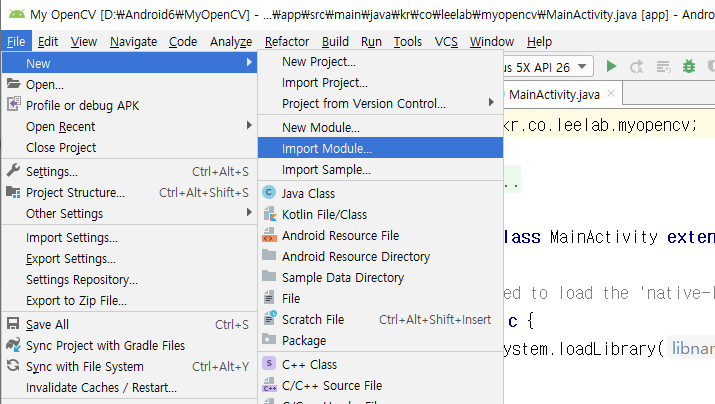
Task: Expand Project from Version Control submenu
Action: pyautogui.click(x=364, y=103)
